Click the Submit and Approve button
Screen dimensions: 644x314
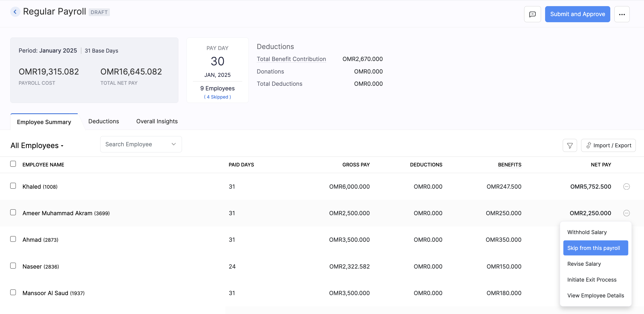(578, 14)
